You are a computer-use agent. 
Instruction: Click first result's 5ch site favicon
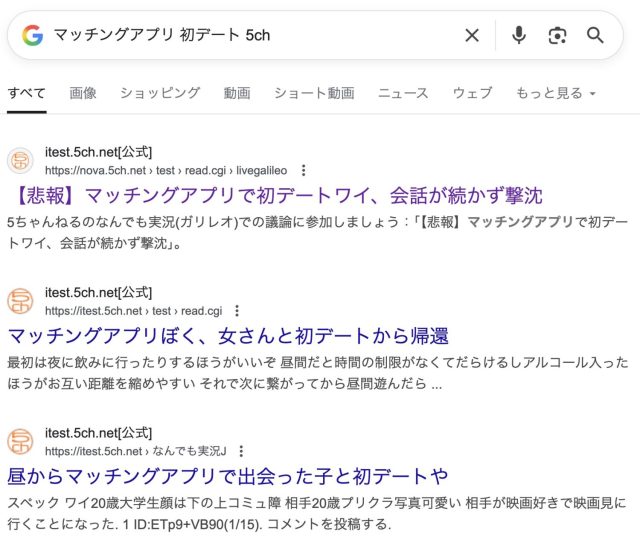(x=20, y=161)
